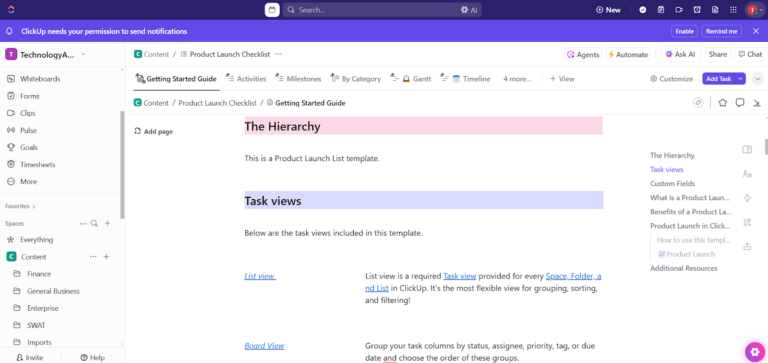The image size is (768, 363).
Task: Open the AI button in search bar
Action: click(x=469, y=10)
